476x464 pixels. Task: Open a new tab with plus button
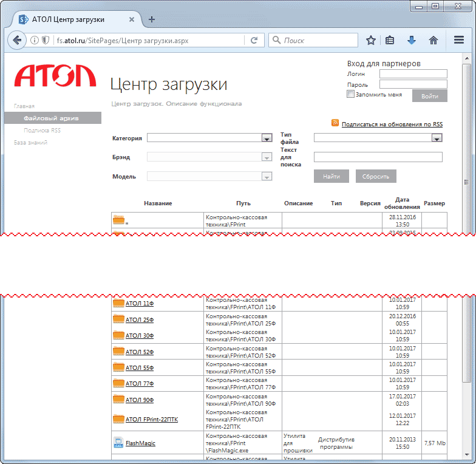click(x=152, y=19)
